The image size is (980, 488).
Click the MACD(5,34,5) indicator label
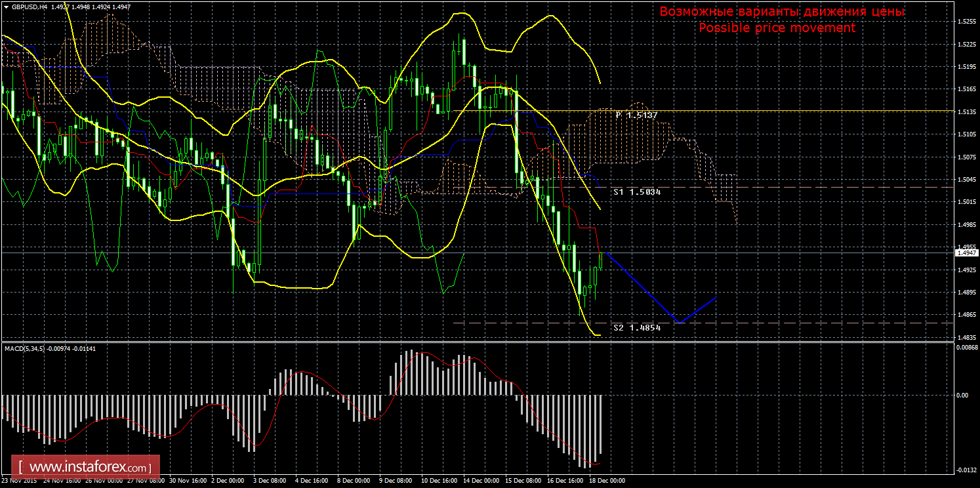(25, 348)
